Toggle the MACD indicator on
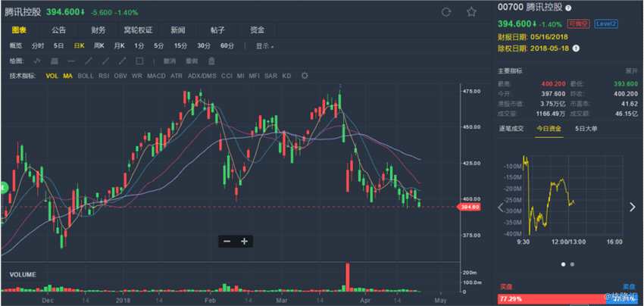 coord(156,76)
